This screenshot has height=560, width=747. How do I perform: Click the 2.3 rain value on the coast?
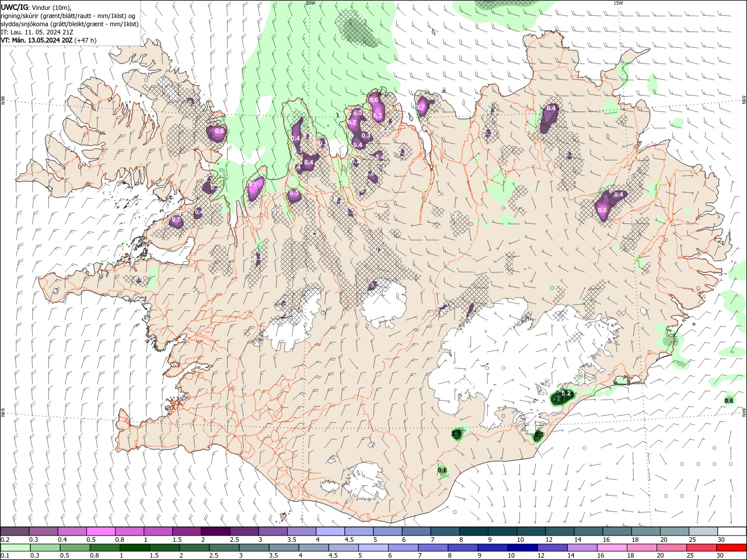pyautogui.click(x=539, y=435)
